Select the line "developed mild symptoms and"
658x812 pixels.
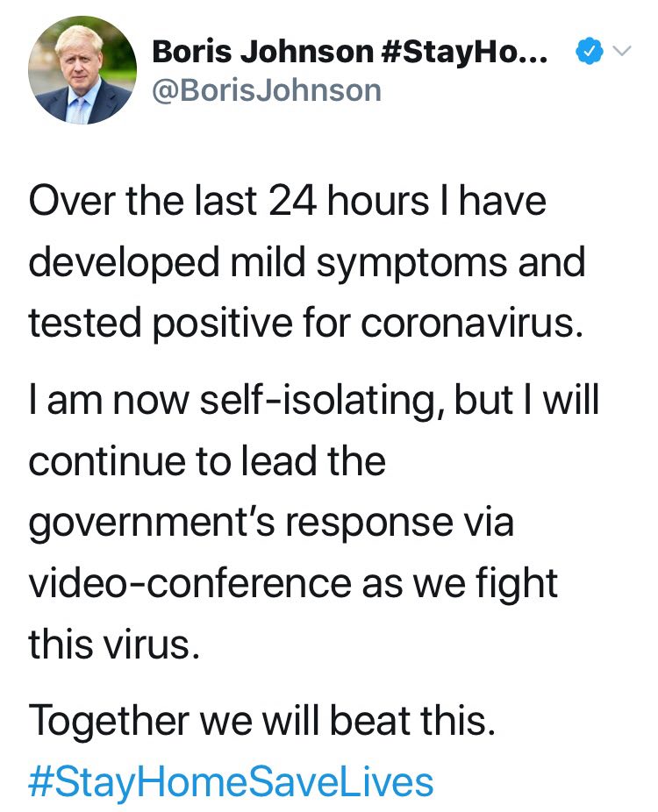pos(306,262)
